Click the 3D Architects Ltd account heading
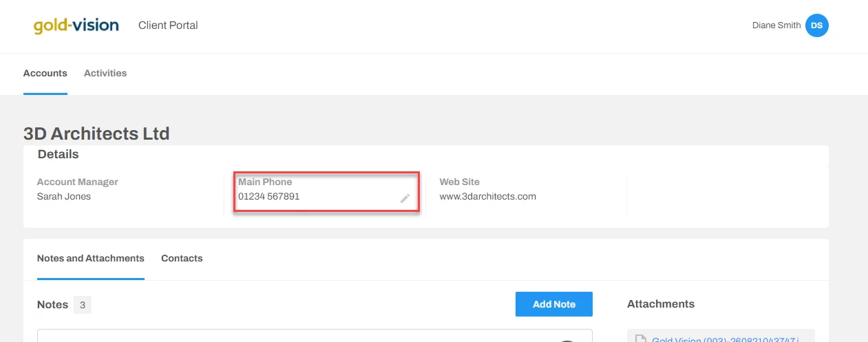This screenshot has height=342, width=868. click(x=96, y=133)
